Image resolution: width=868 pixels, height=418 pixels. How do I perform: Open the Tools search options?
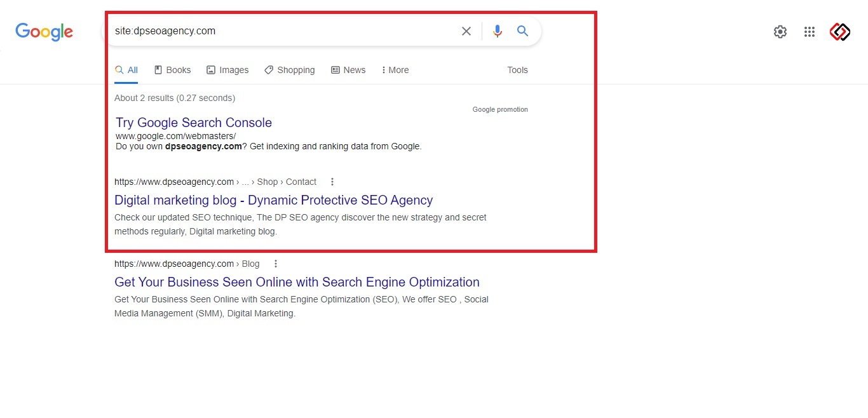(x=517, y=70)
